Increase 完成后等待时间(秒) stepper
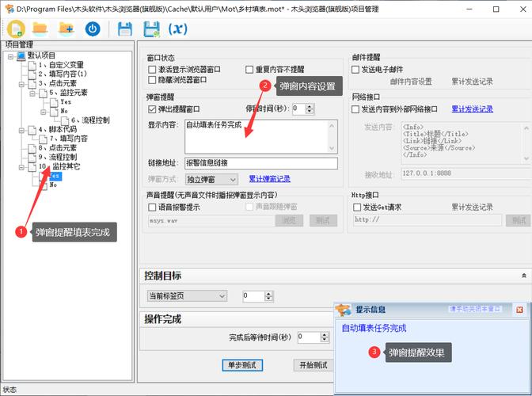The image size is (532, 396). 325,334
